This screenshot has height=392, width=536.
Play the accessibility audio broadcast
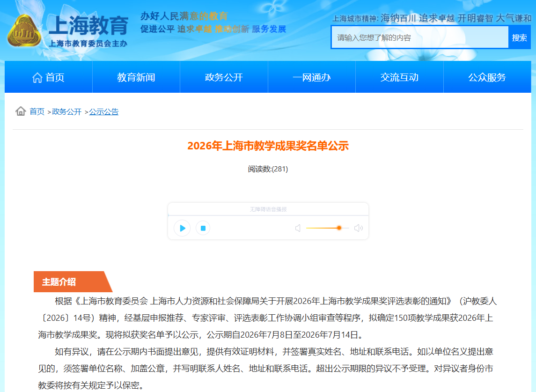pyautogui.click(x=182, y=228)
